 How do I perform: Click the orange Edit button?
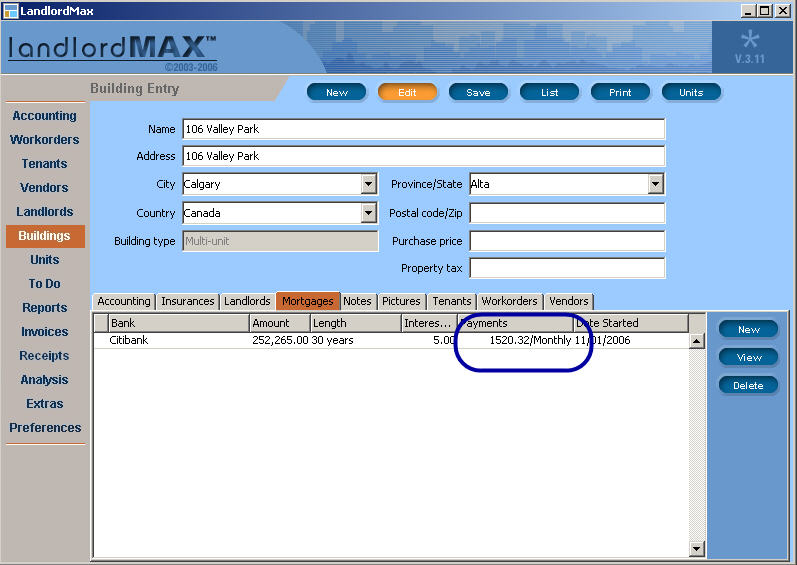[407, 92]
